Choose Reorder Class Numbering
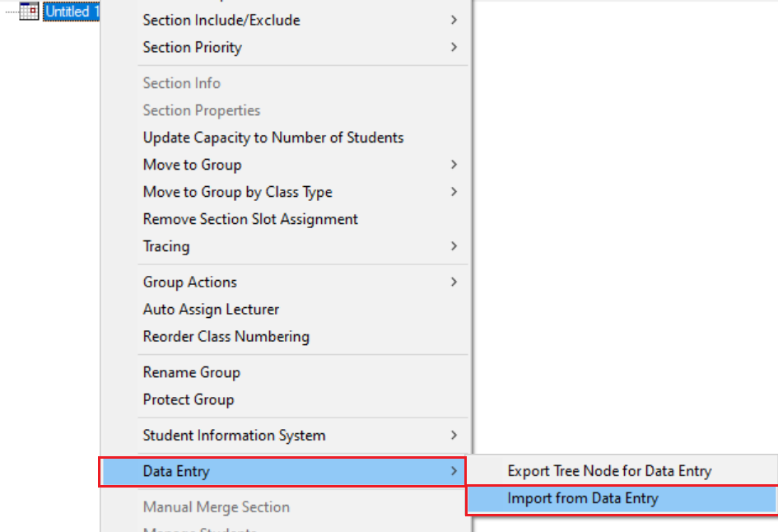778x532 pixels. point(226,337)
